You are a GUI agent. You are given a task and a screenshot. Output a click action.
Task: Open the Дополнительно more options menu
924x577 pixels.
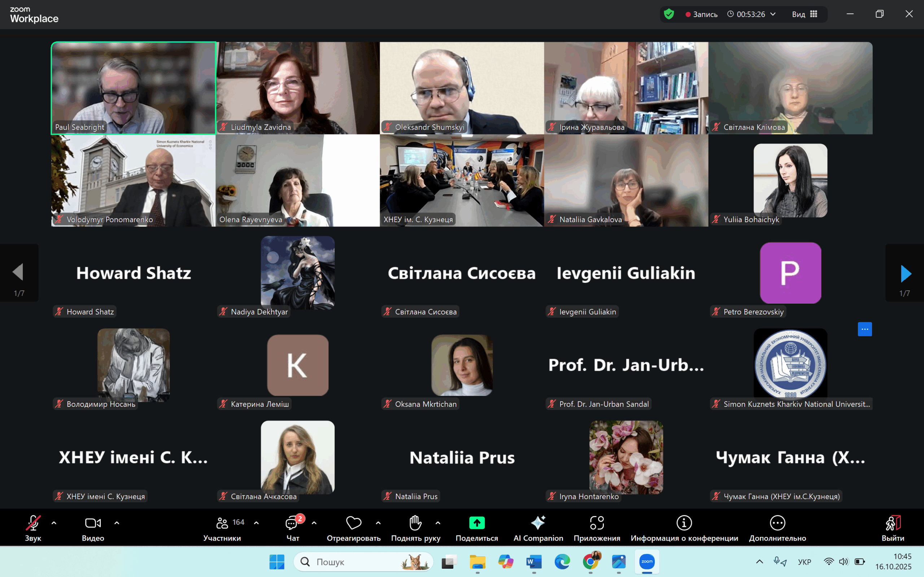coord(777,524)
